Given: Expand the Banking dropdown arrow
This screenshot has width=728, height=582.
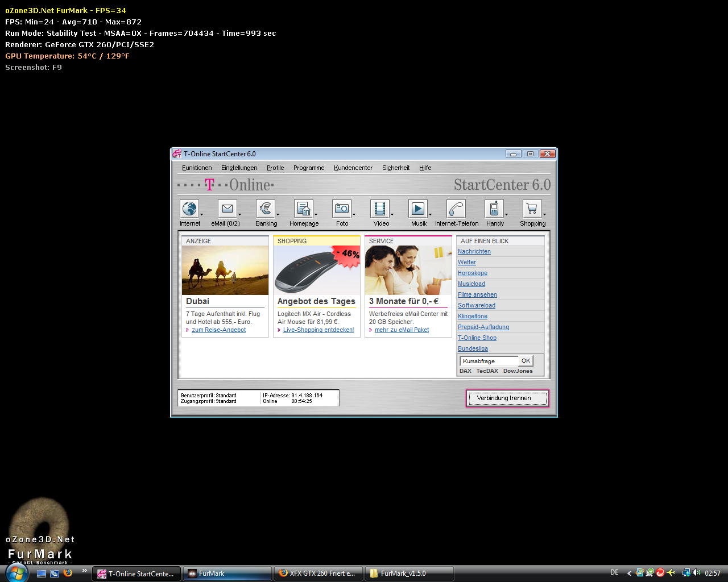Looking at the screenshot, I should coord(278,215).
